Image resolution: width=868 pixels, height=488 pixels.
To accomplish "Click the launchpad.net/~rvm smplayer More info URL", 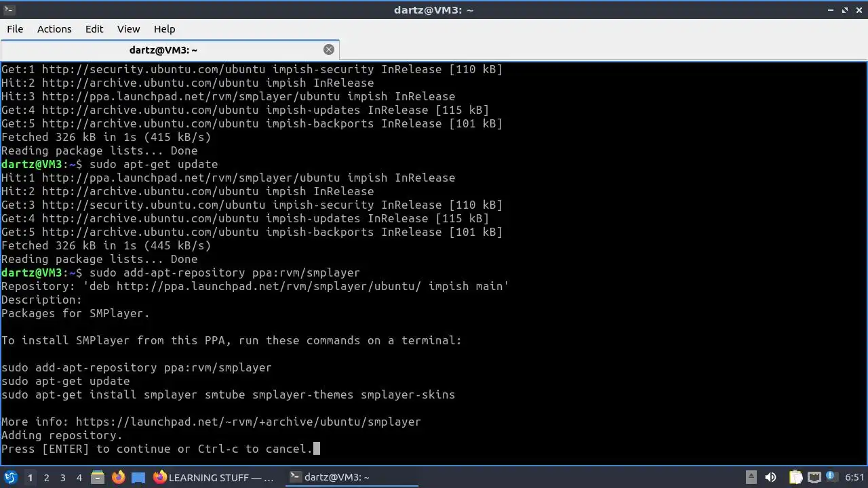I will coord(248,422).
